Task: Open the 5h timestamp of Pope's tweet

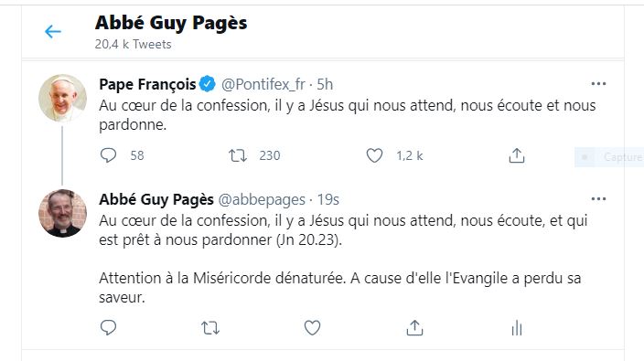Action: (x=325, y=84)
